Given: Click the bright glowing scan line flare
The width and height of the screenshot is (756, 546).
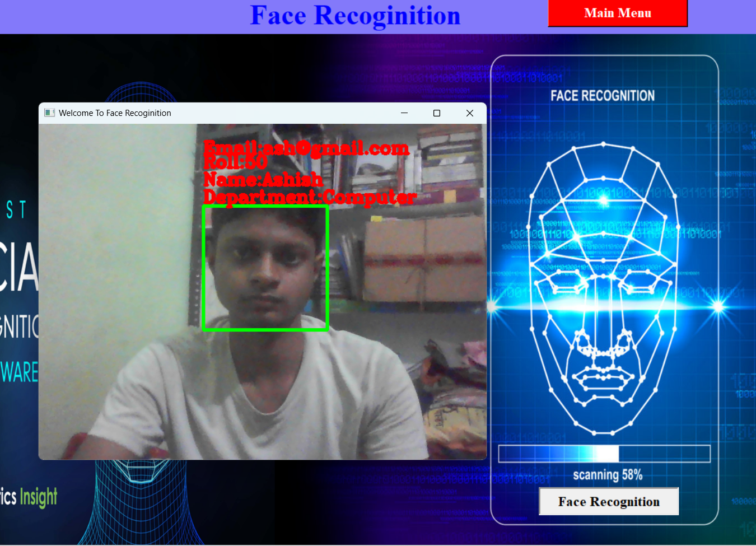Looking at the screenshot, I should point(718,306).
